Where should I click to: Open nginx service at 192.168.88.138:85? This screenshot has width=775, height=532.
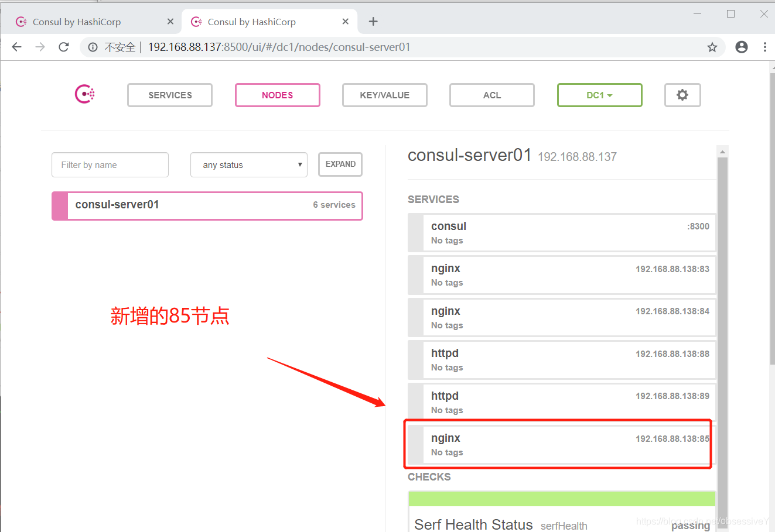(x=562, y=445)
